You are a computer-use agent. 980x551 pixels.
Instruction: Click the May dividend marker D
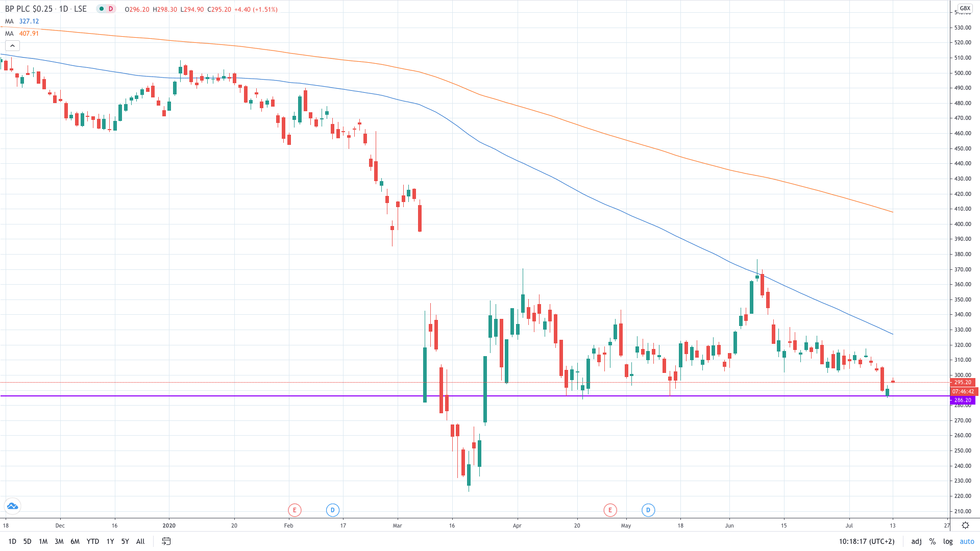tap(648, 510)
